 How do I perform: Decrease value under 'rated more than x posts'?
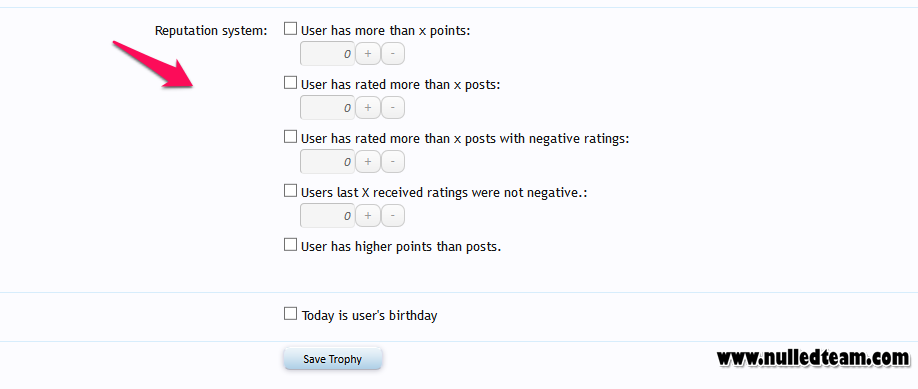[393, 108]
